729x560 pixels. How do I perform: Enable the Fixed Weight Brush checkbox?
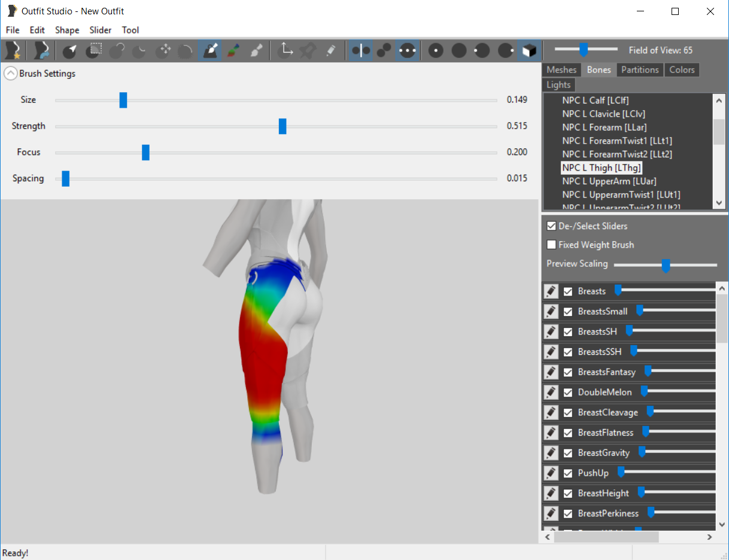[552, 245]
